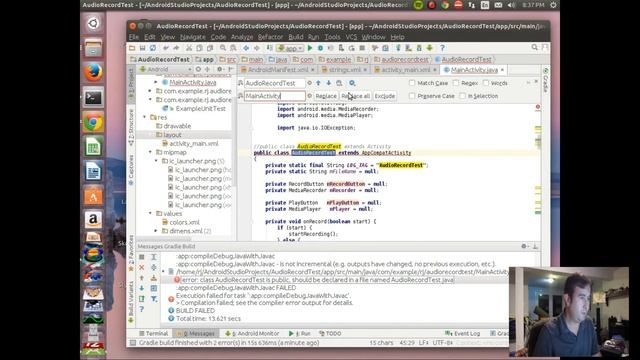Click the Synchronize toolbar icon
The height and width of the screenshot is (360, 640).
coord(153,48)
